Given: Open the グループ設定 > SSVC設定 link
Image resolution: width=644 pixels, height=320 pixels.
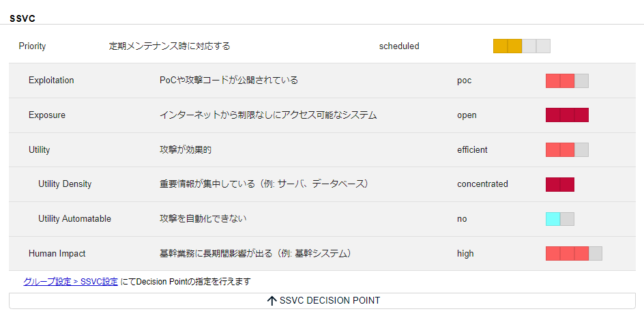Looking at the screenshot, I should pyautogui.click(x=70, y=281).
